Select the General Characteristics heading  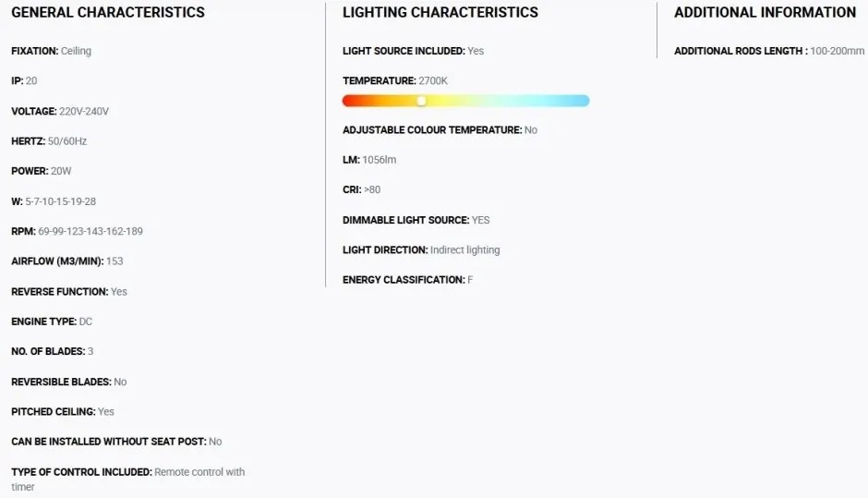(108, 12)
